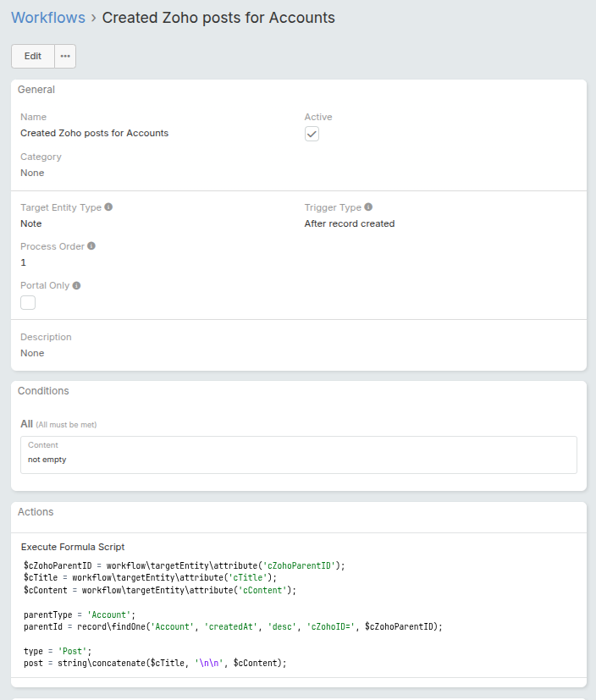
Task: Show info for Target Entity Type
Action: coord(108,207)
